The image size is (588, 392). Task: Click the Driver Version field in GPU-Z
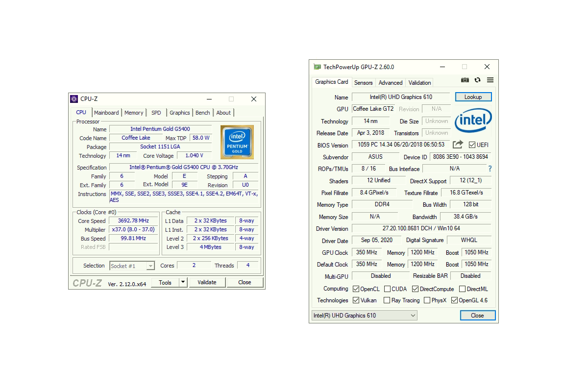[421, 228]
